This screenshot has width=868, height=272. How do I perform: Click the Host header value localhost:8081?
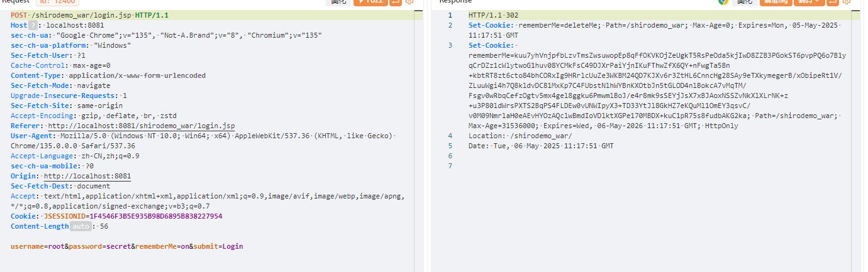click(x=74, y=25)
